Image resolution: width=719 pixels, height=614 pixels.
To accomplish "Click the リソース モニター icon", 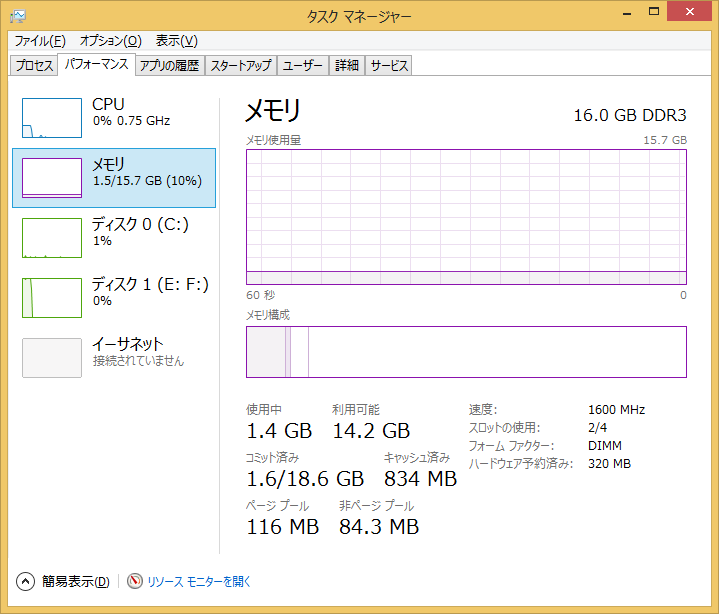I will (x=135, y=581).
